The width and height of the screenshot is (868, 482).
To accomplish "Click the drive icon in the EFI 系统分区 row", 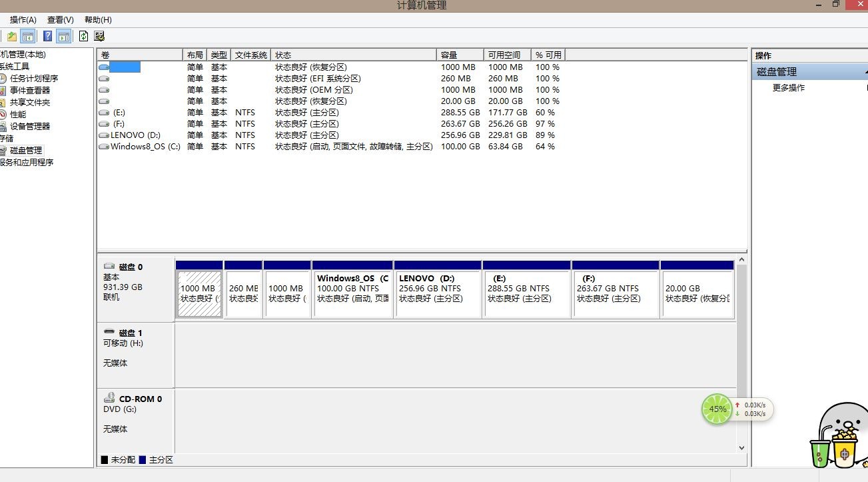I will coord(104,79).
